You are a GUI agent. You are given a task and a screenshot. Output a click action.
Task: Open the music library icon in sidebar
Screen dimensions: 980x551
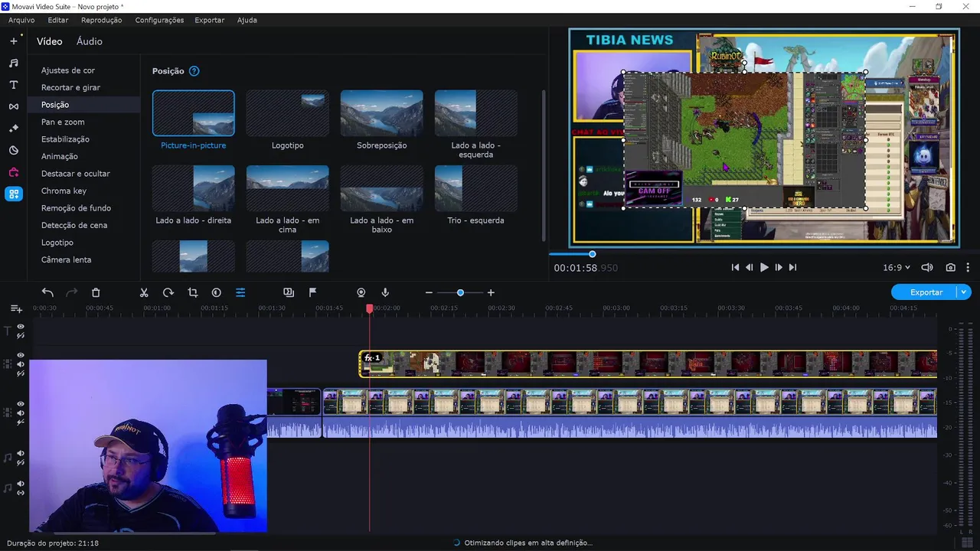tap(14, 63)
